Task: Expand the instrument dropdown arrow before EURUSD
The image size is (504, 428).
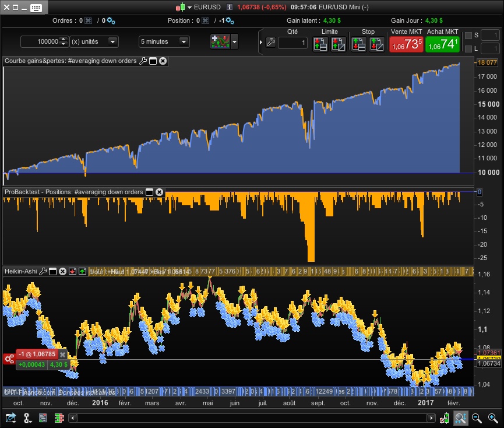Action: pyautogui.click(x=189, y=8)
